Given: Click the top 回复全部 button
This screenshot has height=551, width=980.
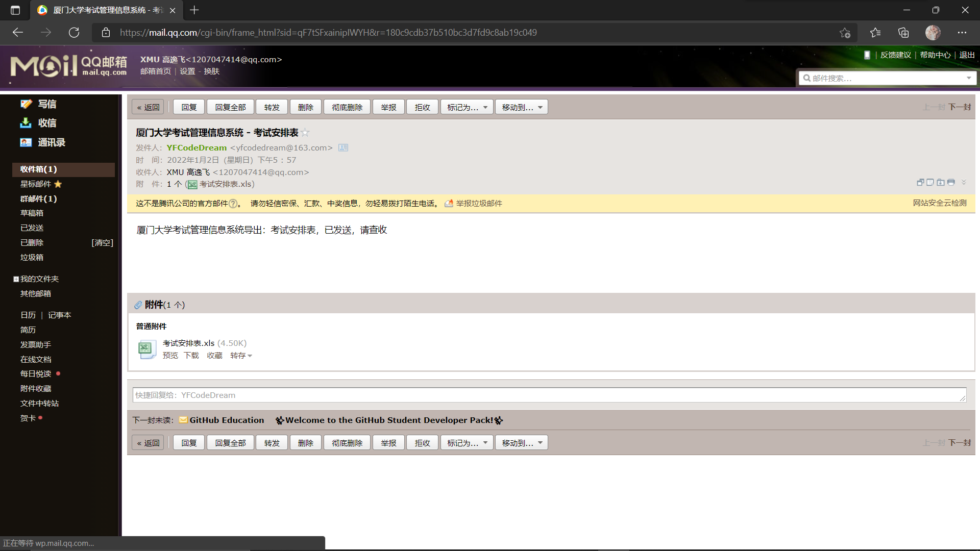Looking at the screenshot, I should pos(230,107).
